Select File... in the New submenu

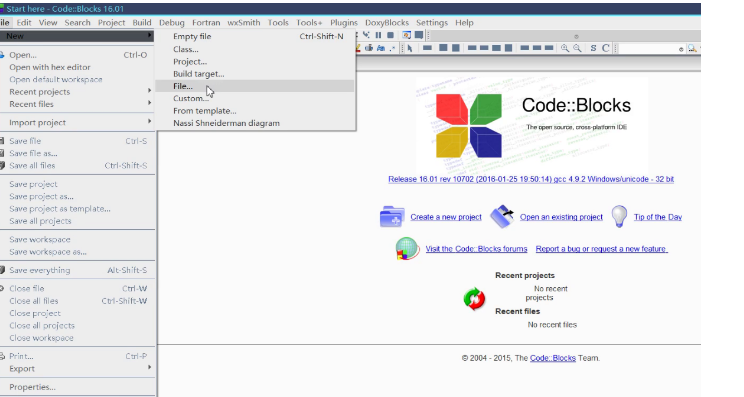point(256,86)
